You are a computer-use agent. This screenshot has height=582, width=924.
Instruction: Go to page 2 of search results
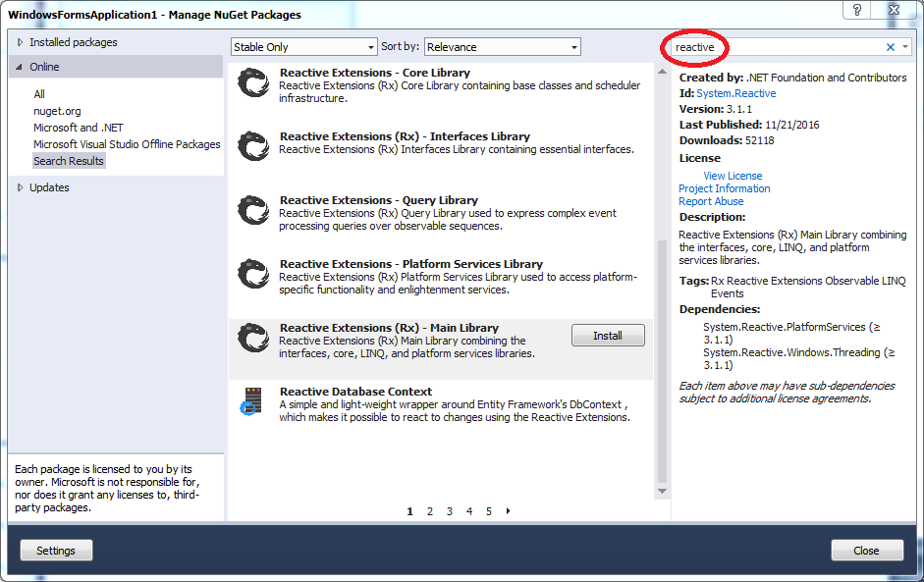click(430, 511)
